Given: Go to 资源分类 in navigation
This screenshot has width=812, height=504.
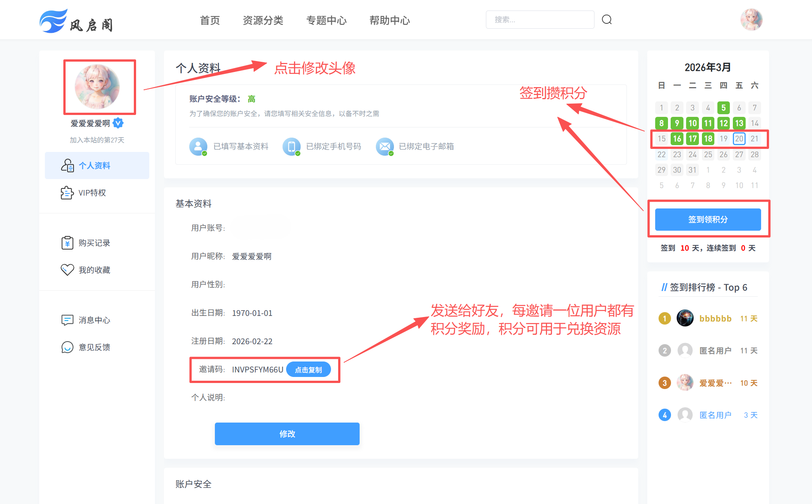Looking at the screenshot, I should tap(263, 20).
